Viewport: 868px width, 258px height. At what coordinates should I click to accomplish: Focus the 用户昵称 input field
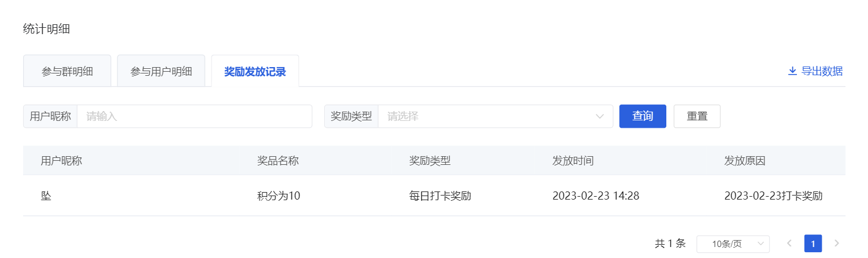tap(194, 116)
